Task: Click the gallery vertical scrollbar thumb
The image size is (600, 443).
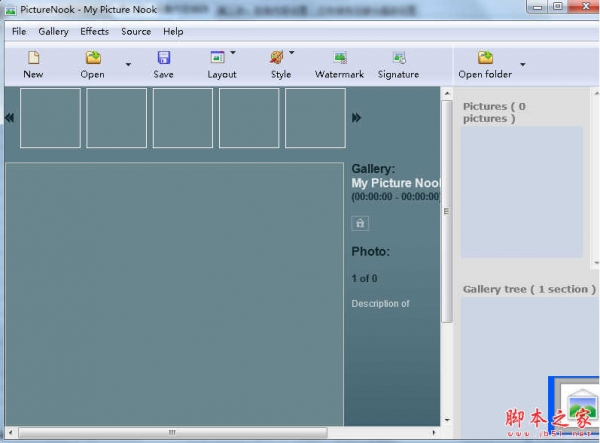Action: point(447,212)
